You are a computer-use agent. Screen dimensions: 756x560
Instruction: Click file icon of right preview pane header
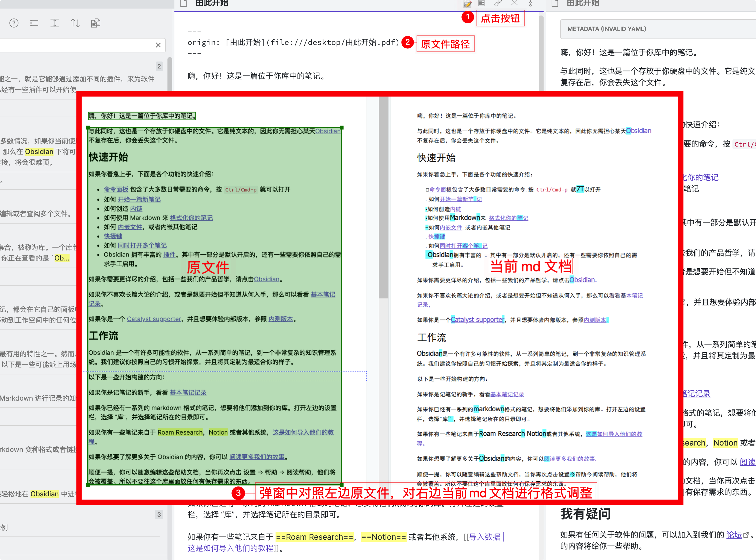click(555, 3)
